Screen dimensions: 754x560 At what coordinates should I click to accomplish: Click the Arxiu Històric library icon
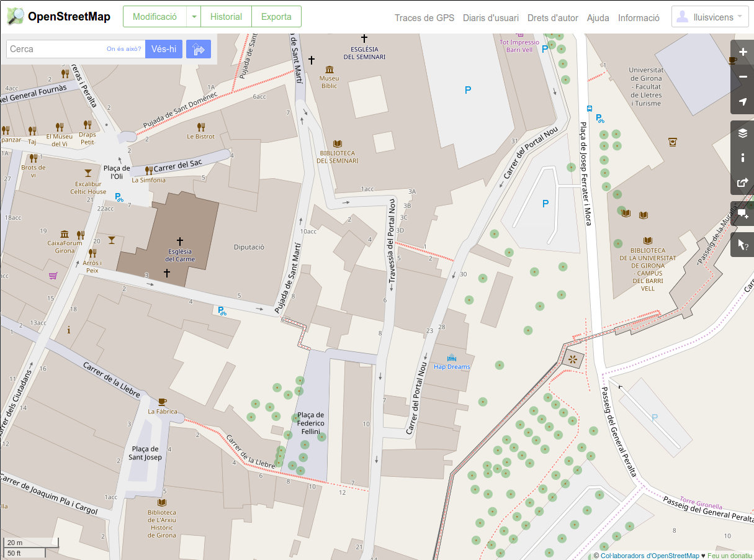(x=162, y=502)
